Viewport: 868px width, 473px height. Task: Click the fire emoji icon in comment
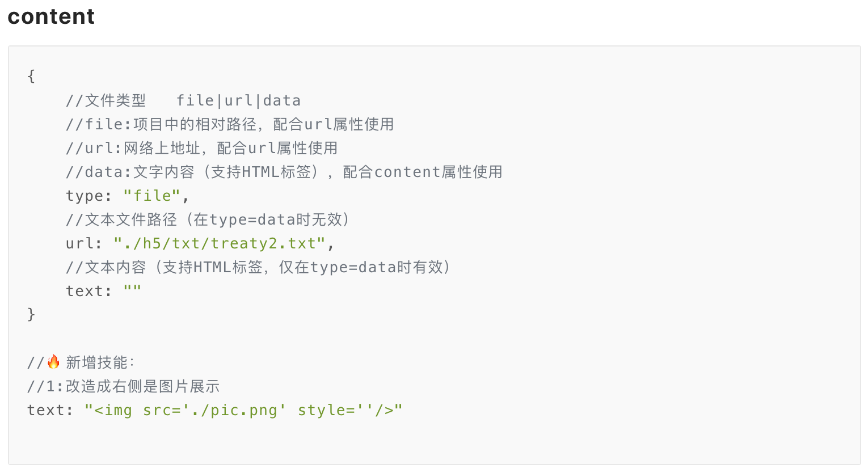coord(53,362)
